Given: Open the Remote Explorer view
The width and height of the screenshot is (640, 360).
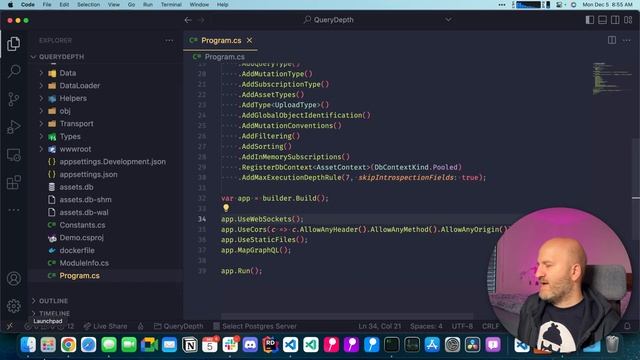Looking at the screenshot, I should [x=13, y=155].
